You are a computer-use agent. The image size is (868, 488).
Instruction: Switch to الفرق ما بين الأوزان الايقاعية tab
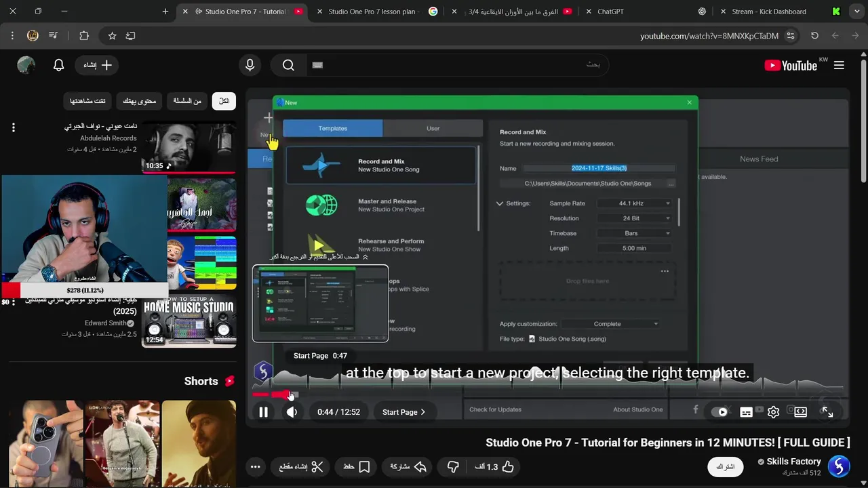tap(513, 12)
